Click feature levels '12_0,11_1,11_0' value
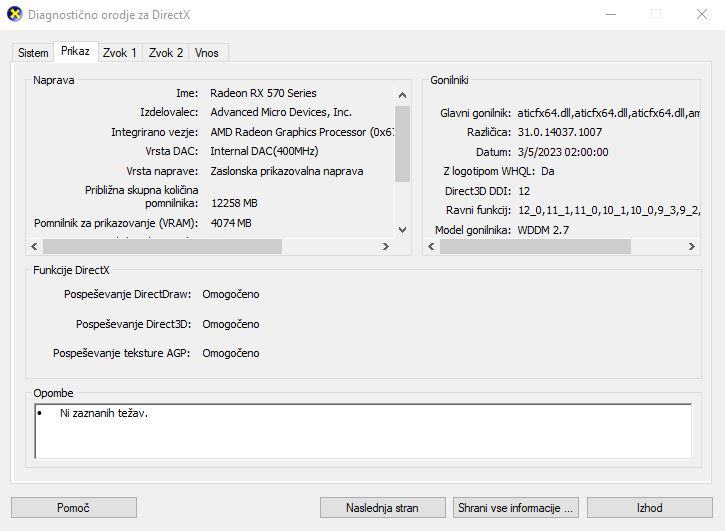The image size is (725, 531). 608,210
